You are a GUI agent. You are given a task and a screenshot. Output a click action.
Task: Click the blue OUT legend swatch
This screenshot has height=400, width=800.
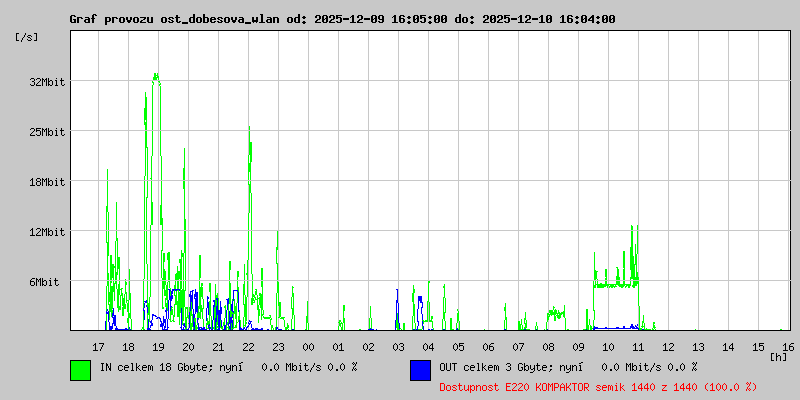[420, 369]
